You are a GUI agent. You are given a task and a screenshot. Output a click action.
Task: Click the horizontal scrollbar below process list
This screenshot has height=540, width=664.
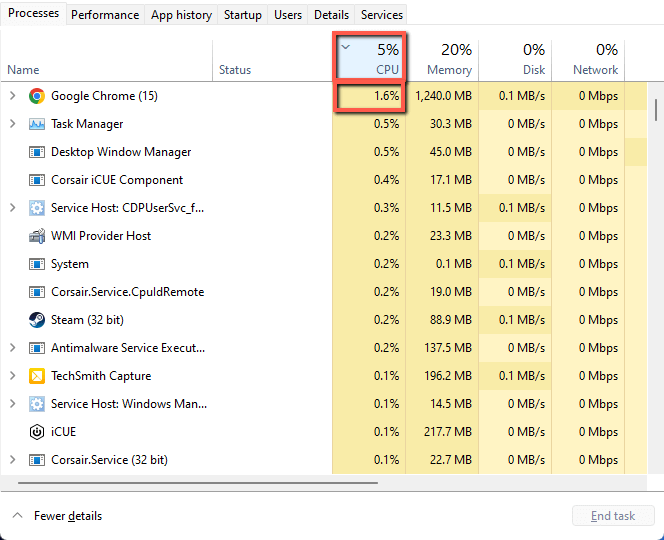[x=198, y=482]
